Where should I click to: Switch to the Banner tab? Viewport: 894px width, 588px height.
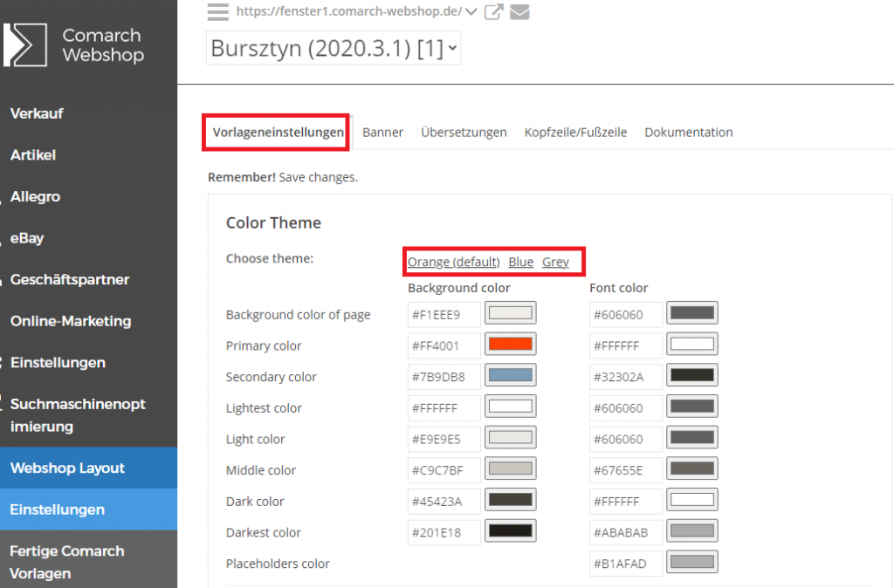(382, 133)
